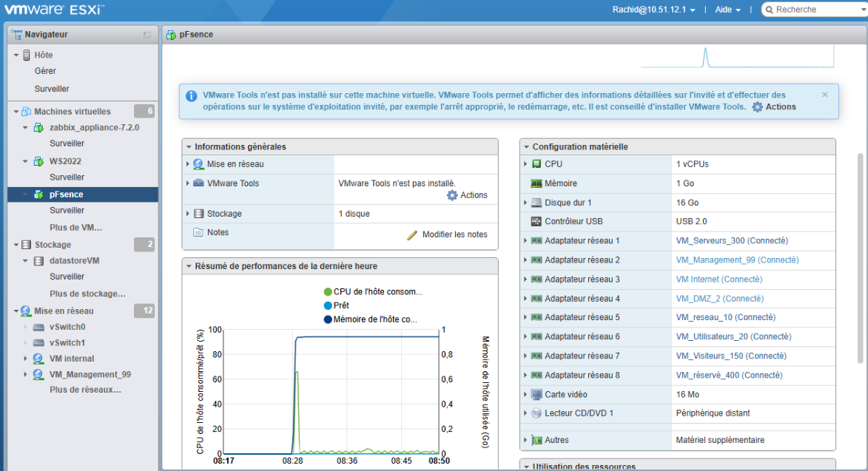The width and height of the screenshot is (868, 471).
Task: Click the Lecteur CD/DVD 1 disc icon
Action: click(536, 413)
